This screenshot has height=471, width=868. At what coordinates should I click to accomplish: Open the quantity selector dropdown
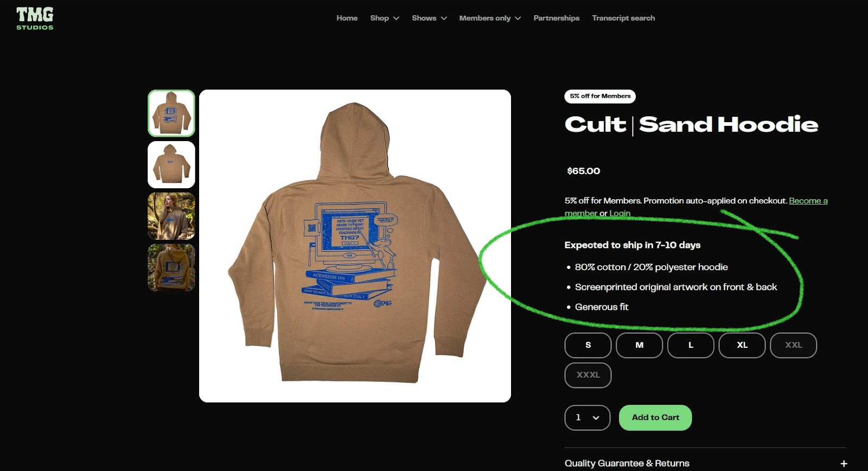pos(588,418)
